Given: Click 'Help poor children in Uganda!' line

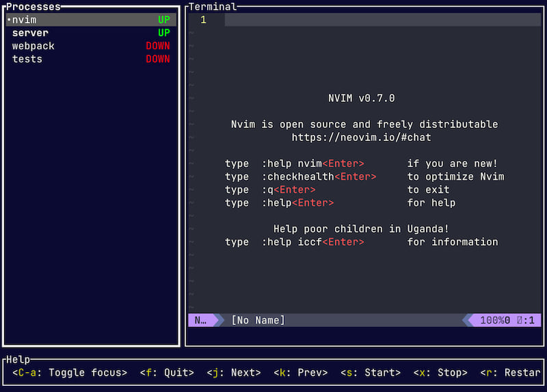Looking at the screenshot, I should coord(361,229).
